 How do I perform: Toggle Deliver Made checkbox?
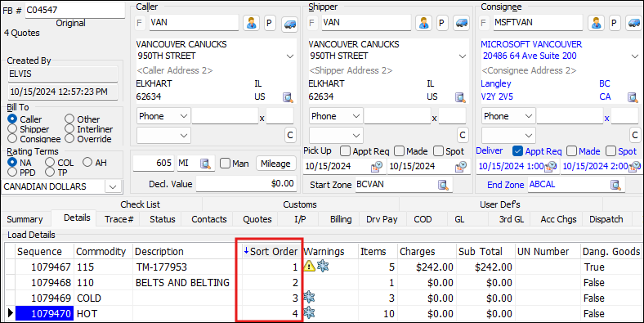pyautogui.click(x=571, y=151)
